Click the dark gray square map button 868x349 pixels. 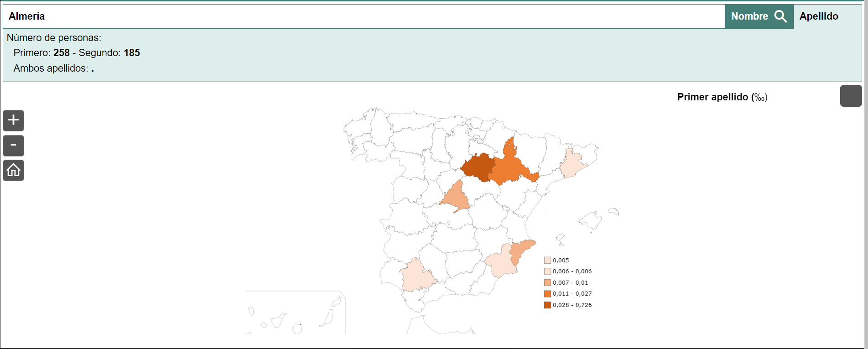click(x=851, y=96)
